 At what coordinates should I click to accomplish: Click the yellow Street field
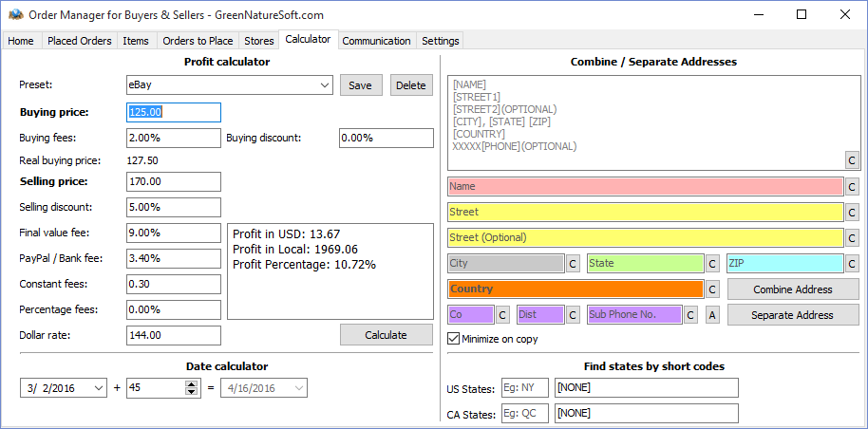pos(646,212)
